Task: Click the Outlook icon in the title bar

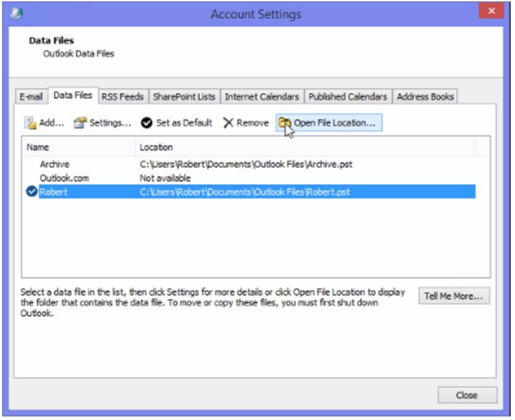Action: [x=16, y=14]
